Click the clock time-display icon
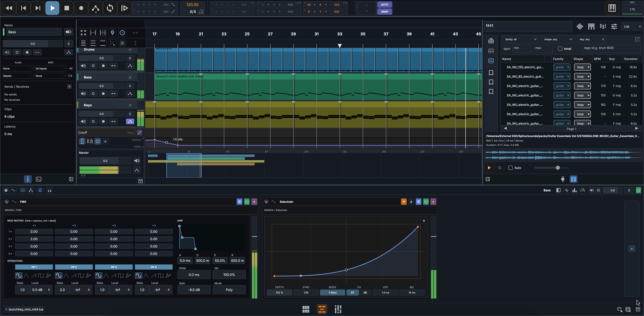Image resolution: width=644 pixels, height=316 pixels. point(122,33)
